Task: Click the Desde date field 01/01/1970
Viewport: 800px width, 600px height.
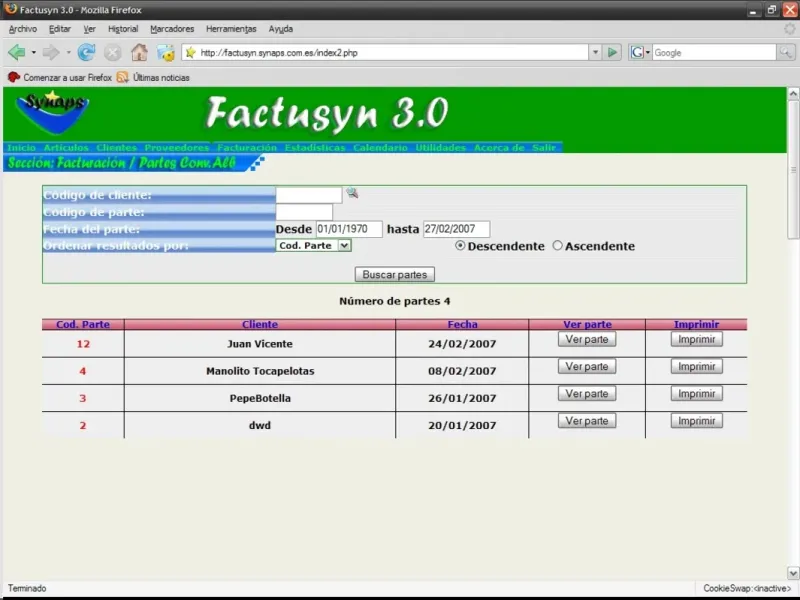Action: click(x=349, y=229)
